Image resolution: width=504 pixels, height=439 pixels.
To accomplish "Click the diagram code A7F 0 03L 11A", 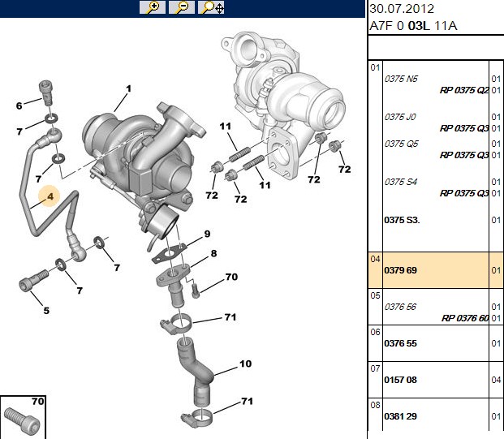I will [x=413, y=26].
